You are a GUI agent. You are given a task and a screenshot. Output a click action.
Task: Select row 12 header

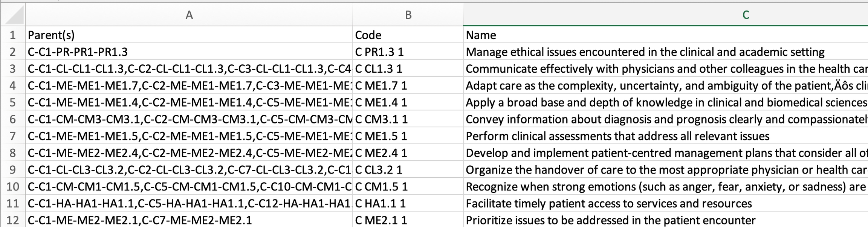13,220
